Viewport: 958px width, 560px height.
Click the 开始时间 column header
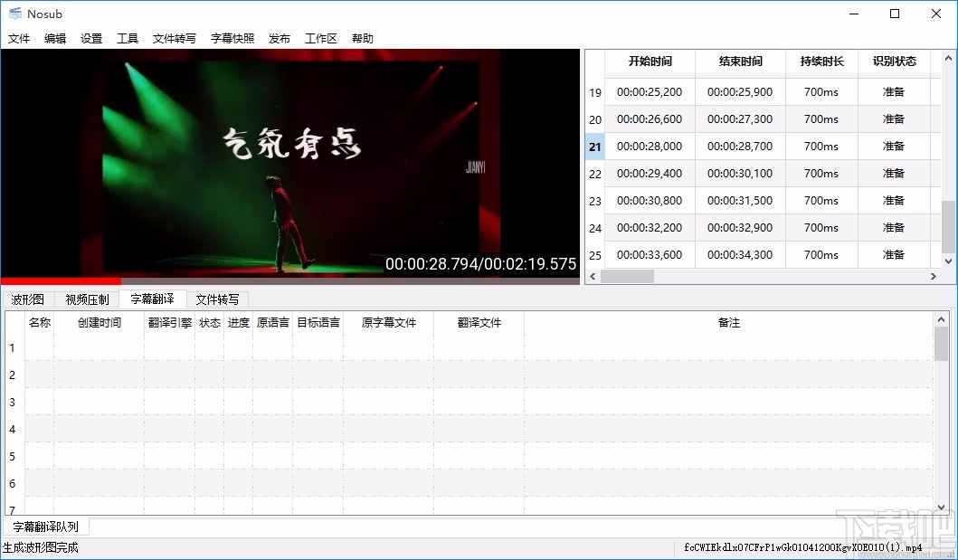[x=650, y=62]
